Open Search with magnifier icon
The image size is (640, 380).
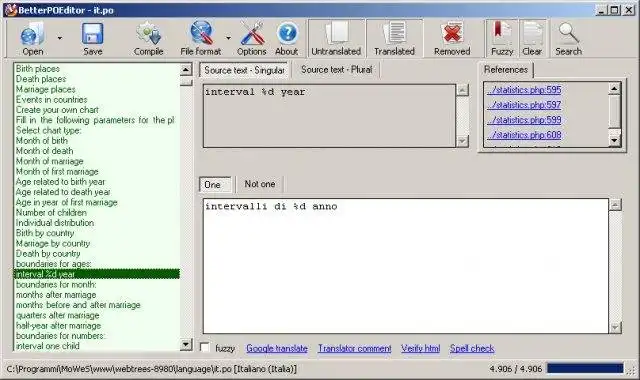(x=568, y=38)
